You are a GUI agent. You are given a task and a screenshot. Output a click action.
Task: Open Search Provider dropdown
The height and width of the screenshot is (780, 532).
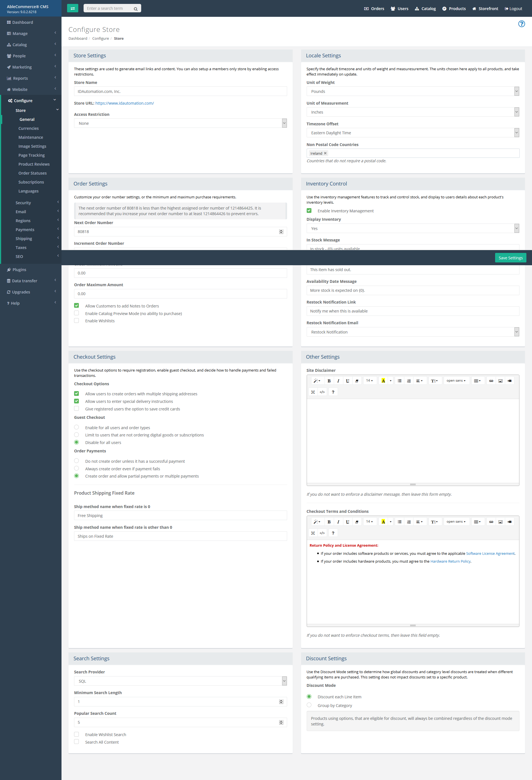point(181,681)
